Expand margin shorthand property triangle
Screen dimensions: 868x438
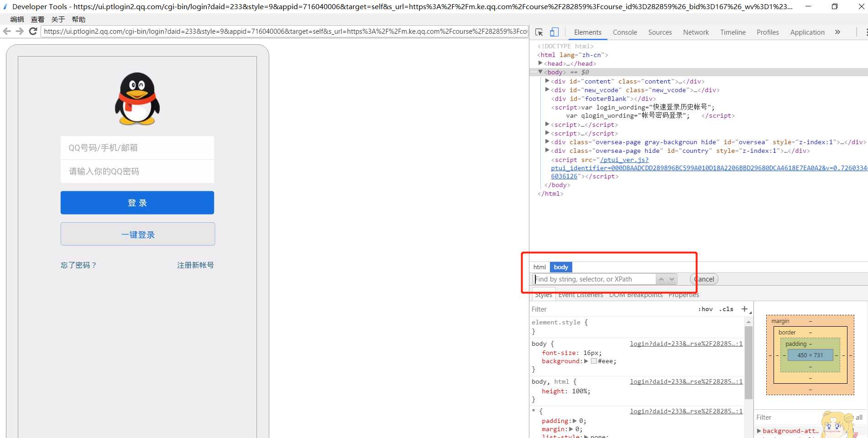(x=571, y=429)
